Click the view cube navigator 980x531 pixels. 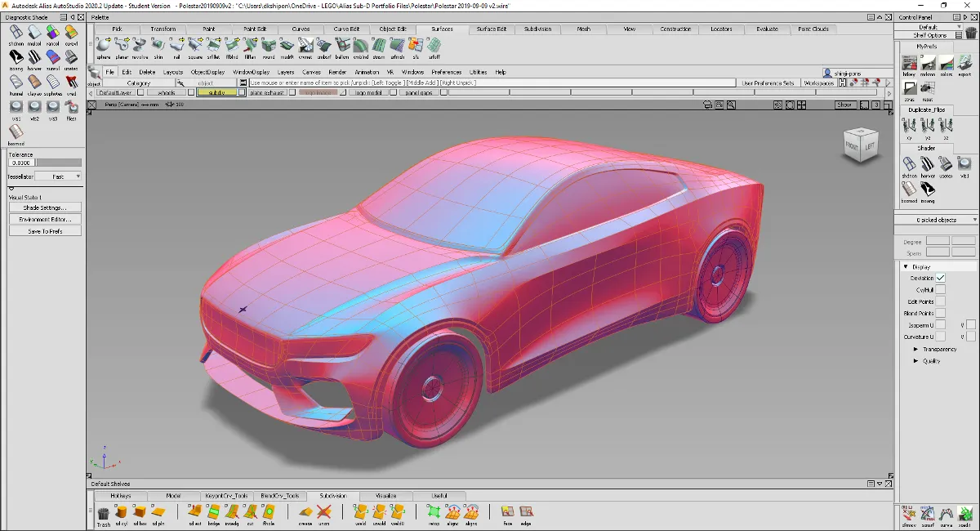coord(860,146)
